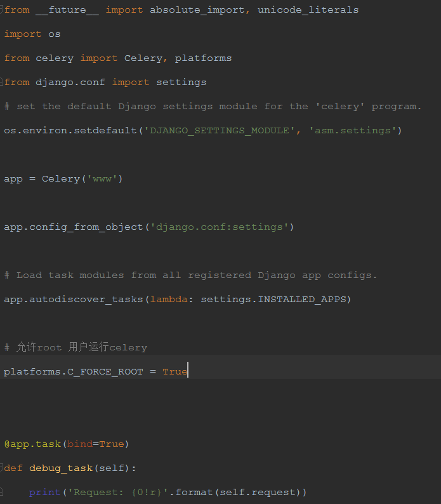441x504 pixels.
Task: Click 'app.config_from_object' call
Action: coord(73,227)
